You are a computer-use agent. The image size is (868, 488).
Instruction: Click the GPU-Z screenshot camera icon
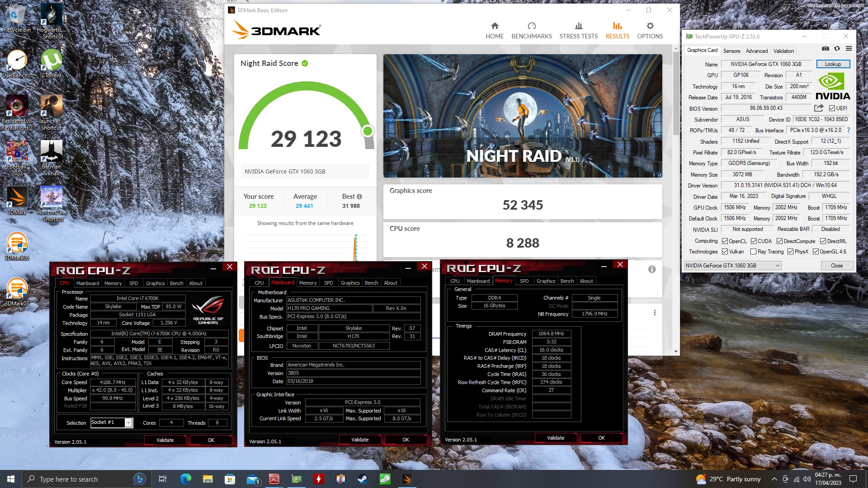pyautogui.click(x=825, y=49)
